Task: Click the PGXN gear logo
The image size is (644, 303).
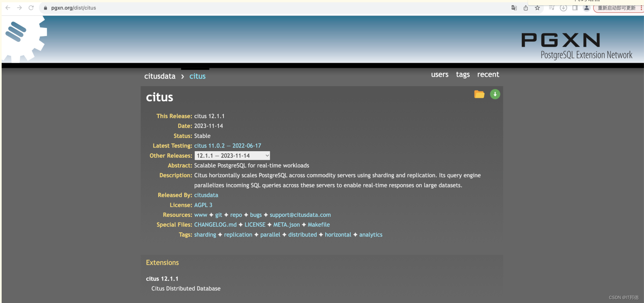Action: 24,39
